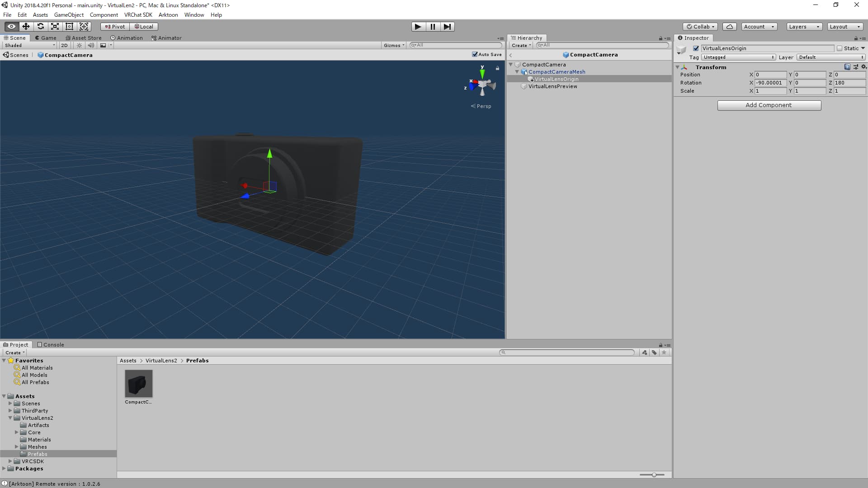Open the GameObject menu
The height and width of the screenshot is (488, 868).
pyautogui.click(x=69, y=15)
